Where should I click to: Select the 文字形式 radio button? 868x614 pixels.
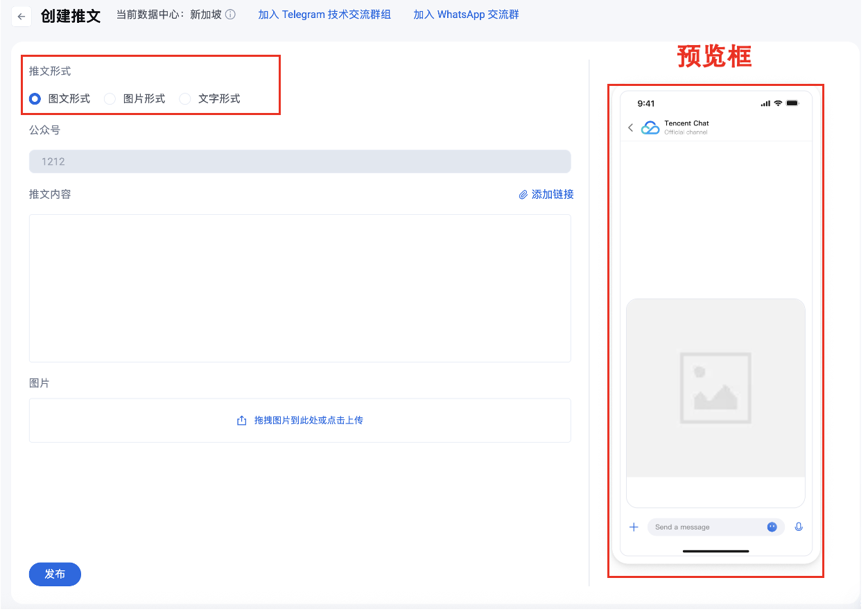click(184, 99)
